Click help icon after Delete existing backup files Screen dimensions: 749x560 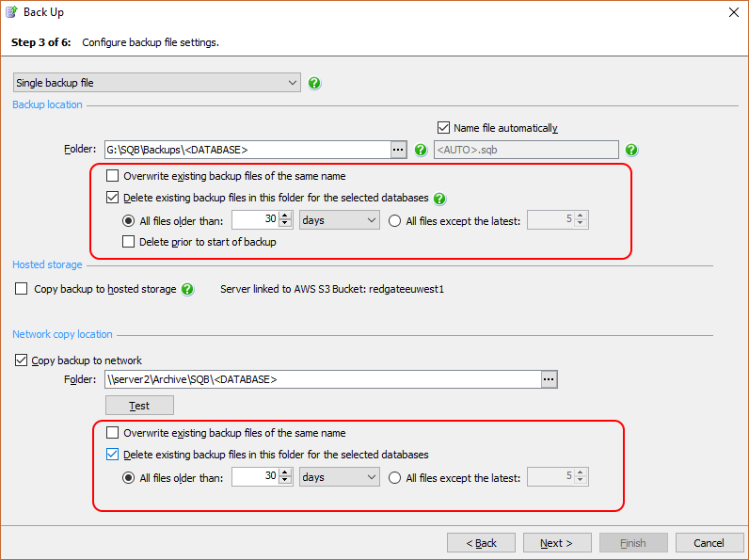439,199
